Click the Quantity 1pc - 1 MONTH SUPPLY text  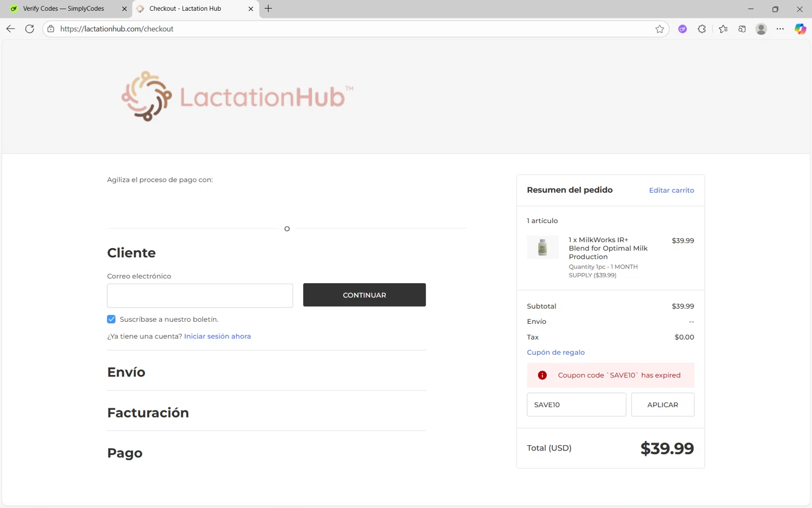pyautogui.click(x=603, y=271)
